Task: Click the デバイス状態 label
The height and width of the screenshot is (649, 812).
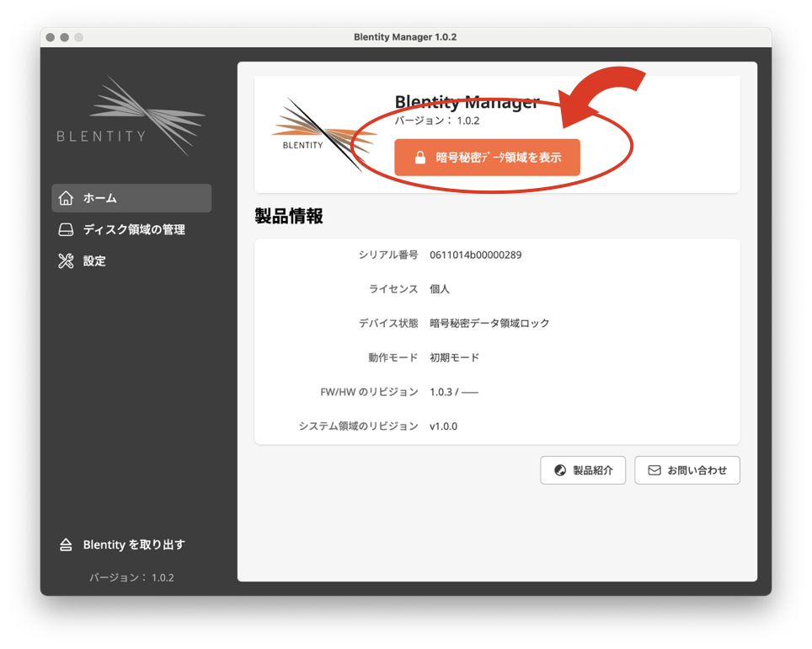Action: (x=388, y=324)
